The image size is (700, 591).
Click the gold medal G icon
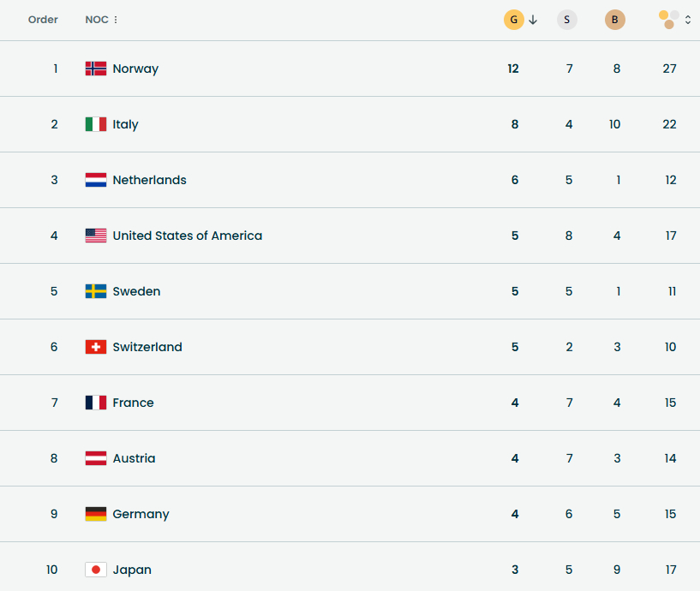coord(514,20)
